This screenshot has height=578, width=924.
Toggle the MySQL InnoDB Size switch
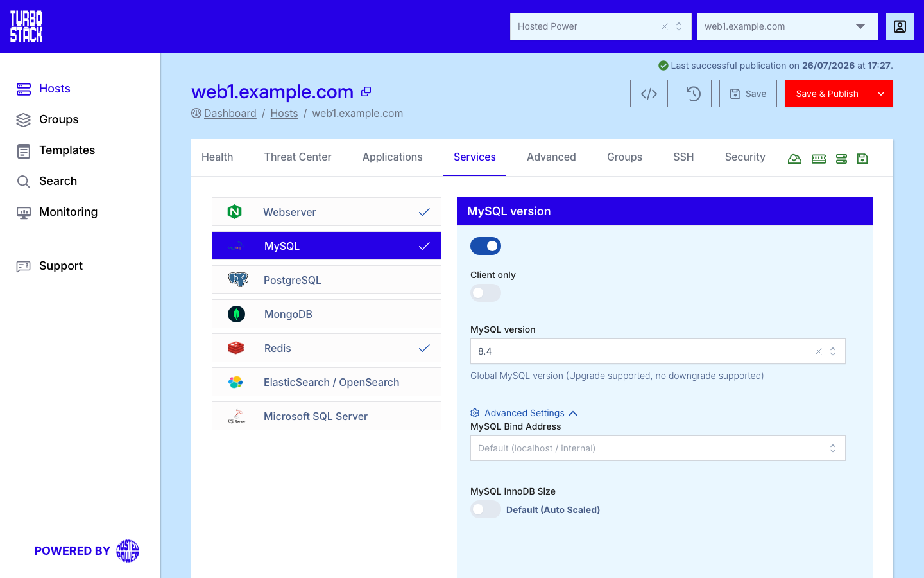click(486, 509)
